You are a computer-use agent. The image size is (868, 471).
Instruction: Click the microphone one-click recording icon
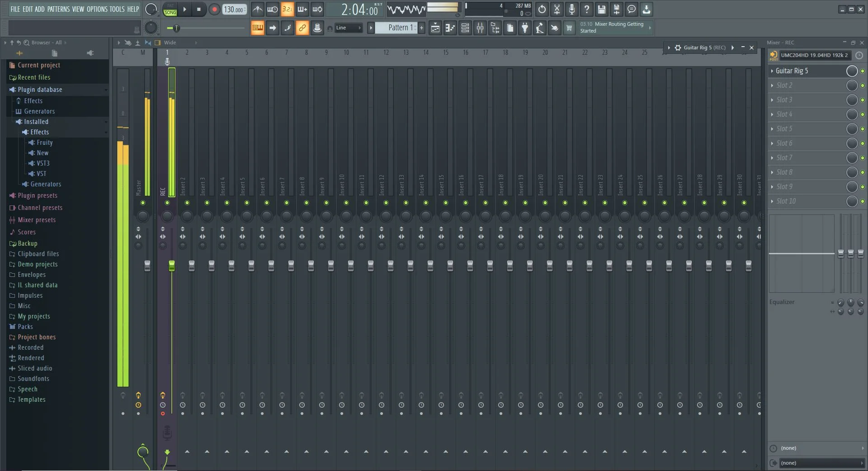571,10
